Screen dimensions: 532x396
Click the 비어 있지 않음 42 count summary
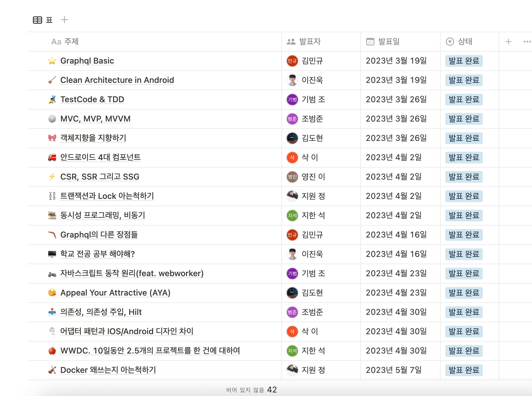[x=252, y=390]
